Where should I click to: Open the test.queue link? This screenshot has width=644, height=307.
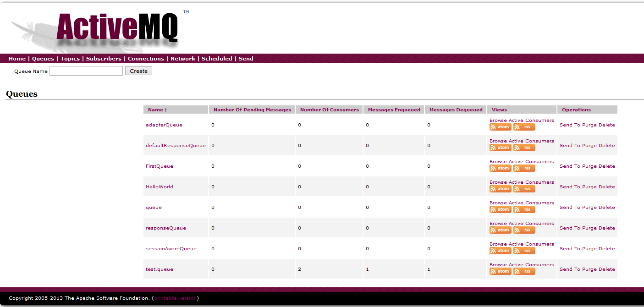tap(160, 269)
